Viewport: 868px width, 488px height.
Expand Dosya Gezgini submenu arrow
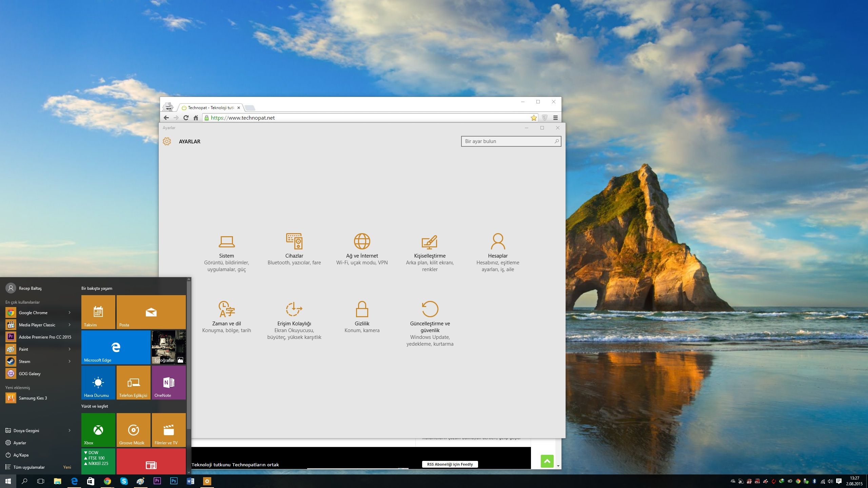point(70,430)
